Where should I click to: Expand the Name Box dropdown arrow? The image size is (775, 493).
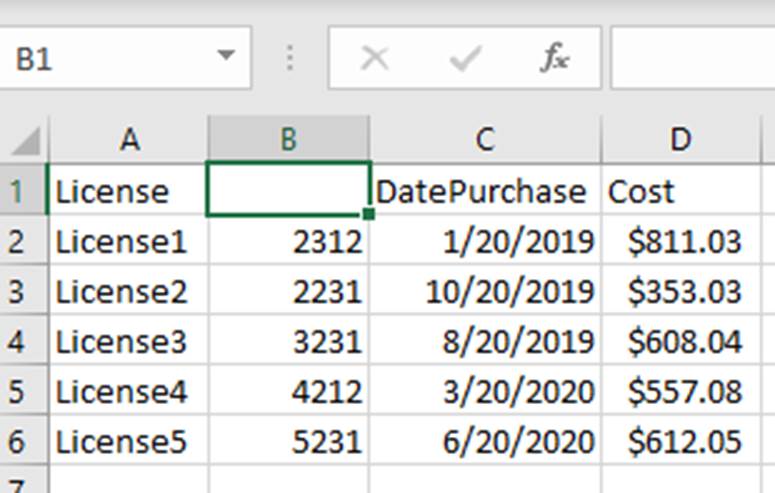point(225,57)
